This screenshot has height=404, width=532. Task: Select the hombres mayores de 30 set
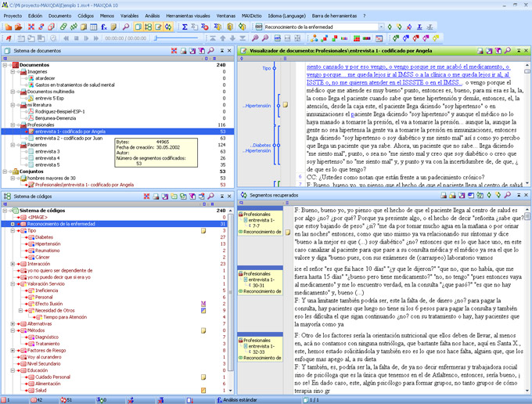point(51,179)
